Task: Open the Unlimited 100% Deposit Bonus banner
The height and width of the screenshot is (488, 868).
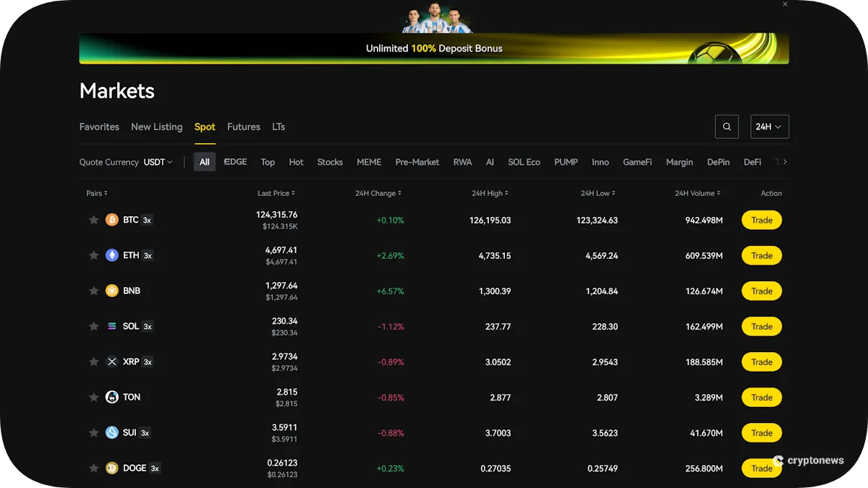Action: (434, 48)
